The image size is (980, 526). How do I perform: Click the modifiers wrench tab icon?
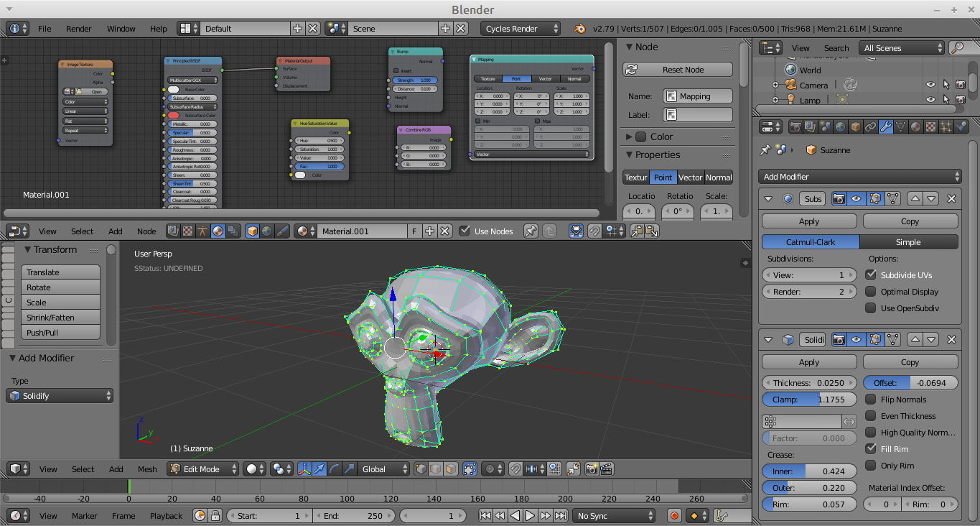click(x=886, y=127)
